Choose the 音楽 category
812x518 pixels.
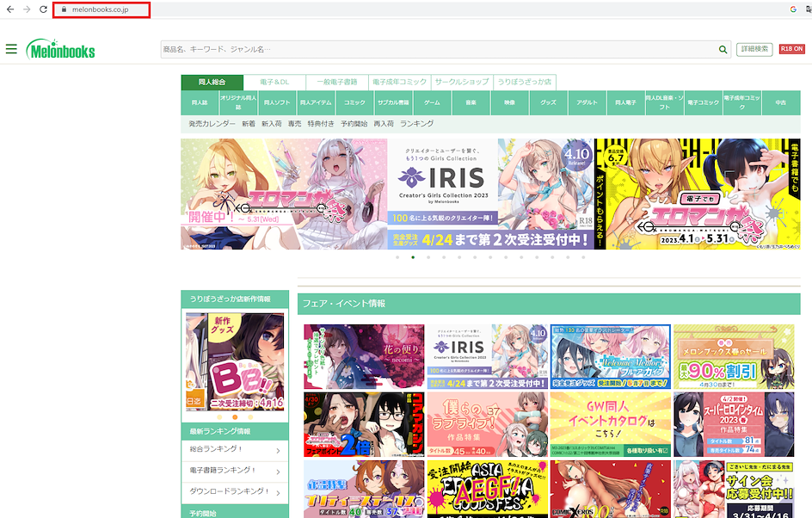[x=471, y=102]
